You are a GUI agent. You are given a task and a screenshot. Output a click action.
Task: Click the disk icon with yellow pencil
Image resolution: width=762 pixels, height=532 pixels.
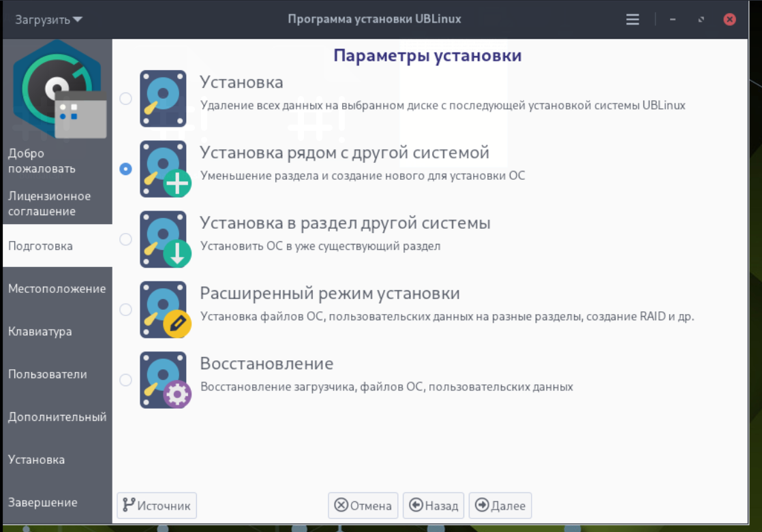tap(165, 310)
